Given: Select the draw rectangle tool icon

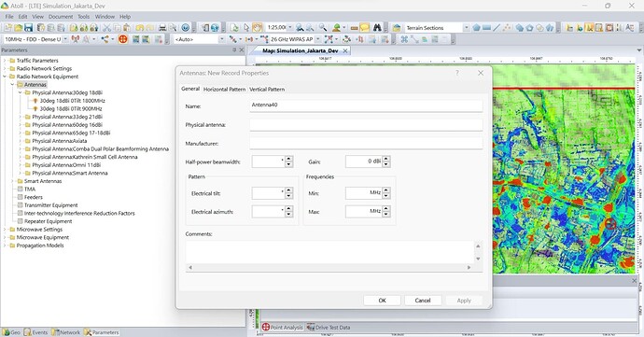Looking at the screenshot, I should pyautogui.click(x=486, y=27).
